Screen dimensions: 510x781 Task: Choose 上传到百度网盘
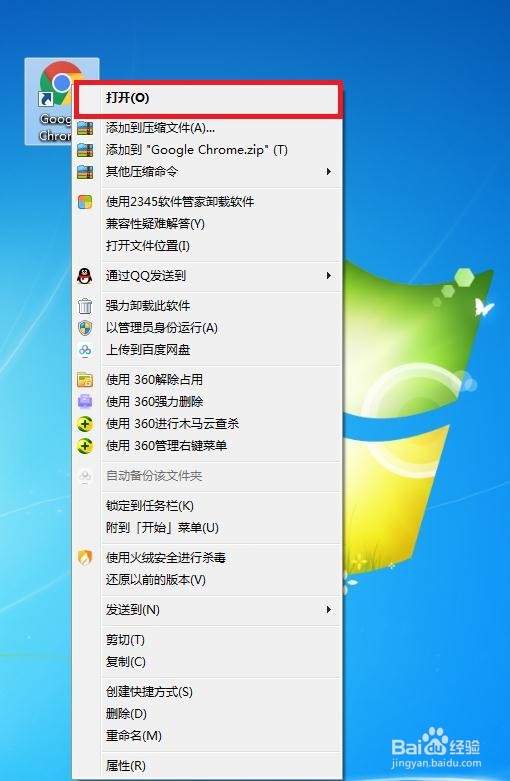coord(208,350)
